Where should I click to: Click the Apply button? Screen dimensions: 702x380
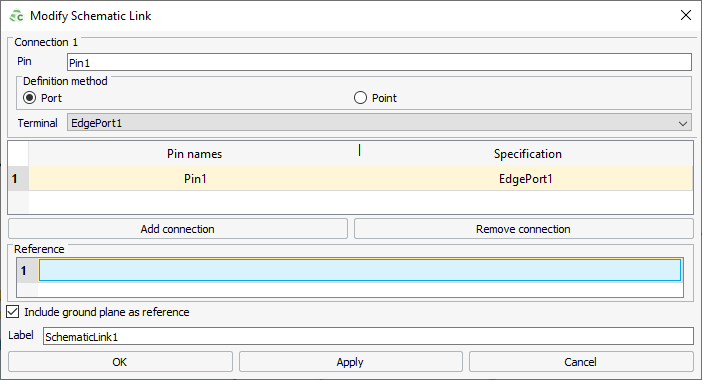coord(351,362)
